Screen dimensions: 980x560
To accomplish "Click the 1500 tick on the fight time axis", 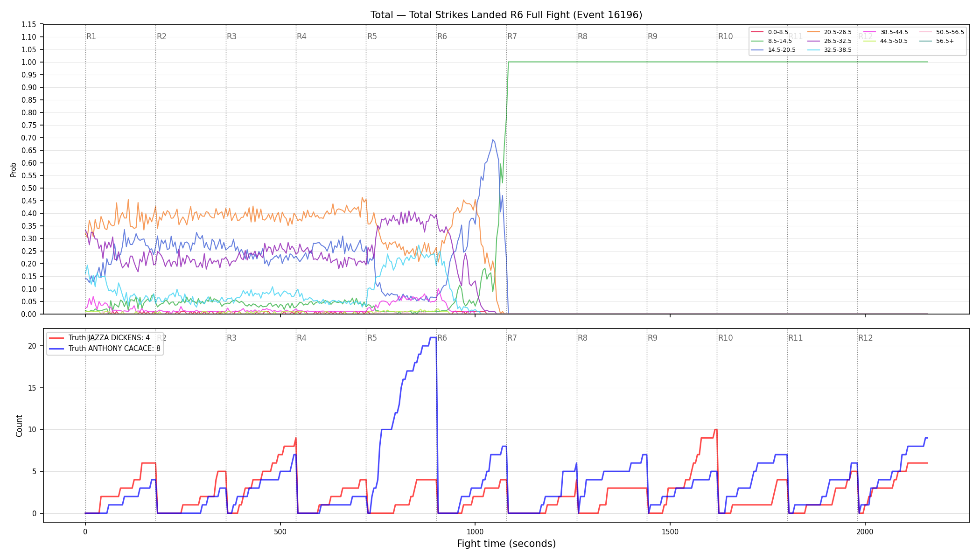I will coord(670,532).
